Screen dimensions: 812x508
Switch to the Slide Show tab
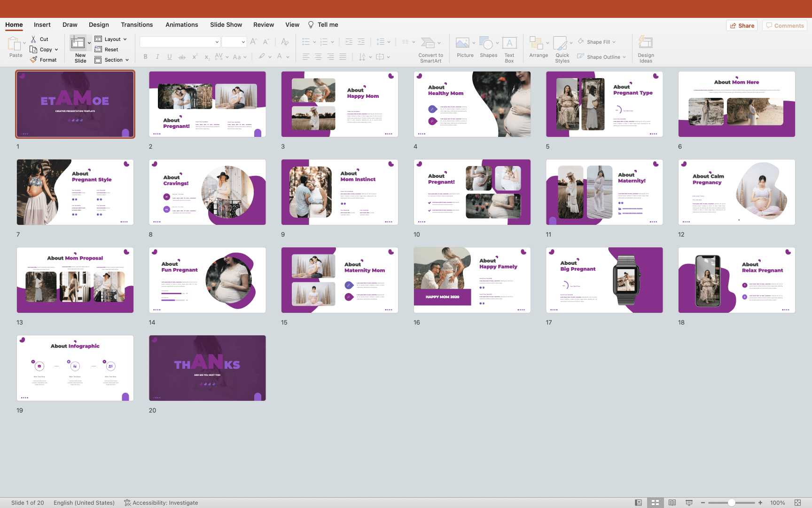[x=226, y=25]
